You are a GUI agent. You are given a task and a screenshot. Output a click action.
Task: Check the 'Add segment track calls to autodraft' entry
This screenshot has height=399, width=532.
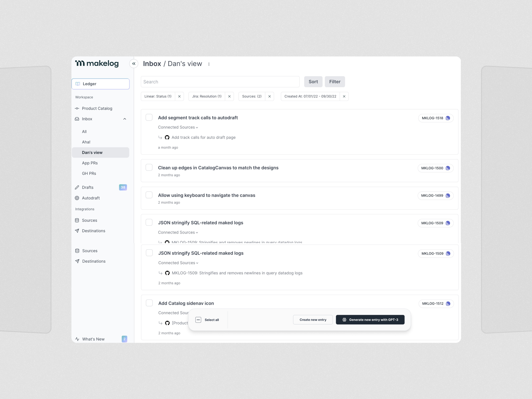(x=149, y=117)
